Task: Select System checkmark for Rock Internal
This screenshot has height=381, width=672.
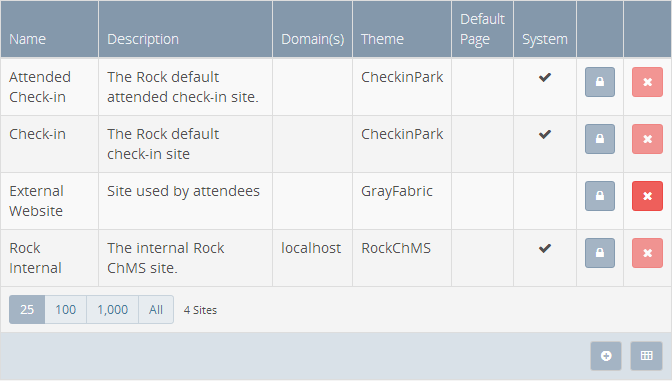Action: (545, 248)
